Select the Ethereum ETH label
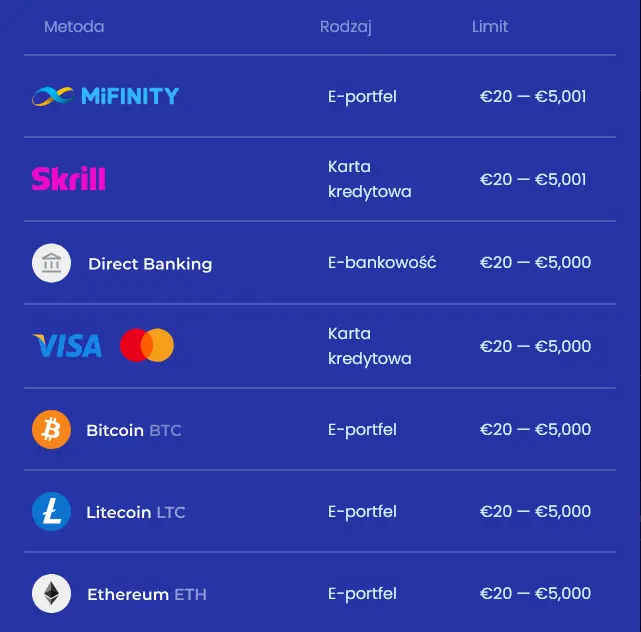This screenshot has width=641, height=632. pos(147,594)
